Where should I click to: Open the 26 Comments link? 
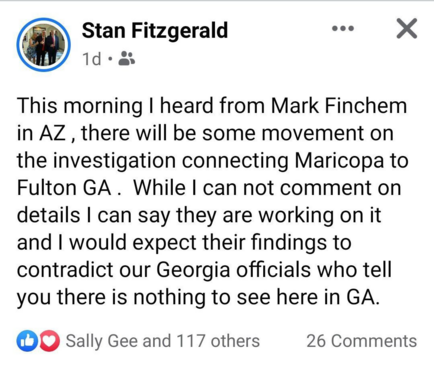click(362, 341)
